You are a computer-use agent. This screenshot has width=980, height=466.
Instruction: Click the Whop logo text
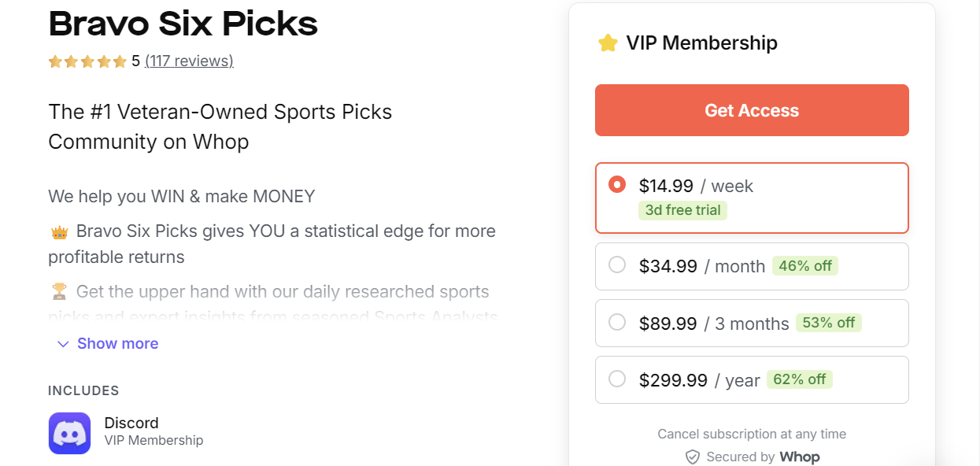[x=799, y=457]
